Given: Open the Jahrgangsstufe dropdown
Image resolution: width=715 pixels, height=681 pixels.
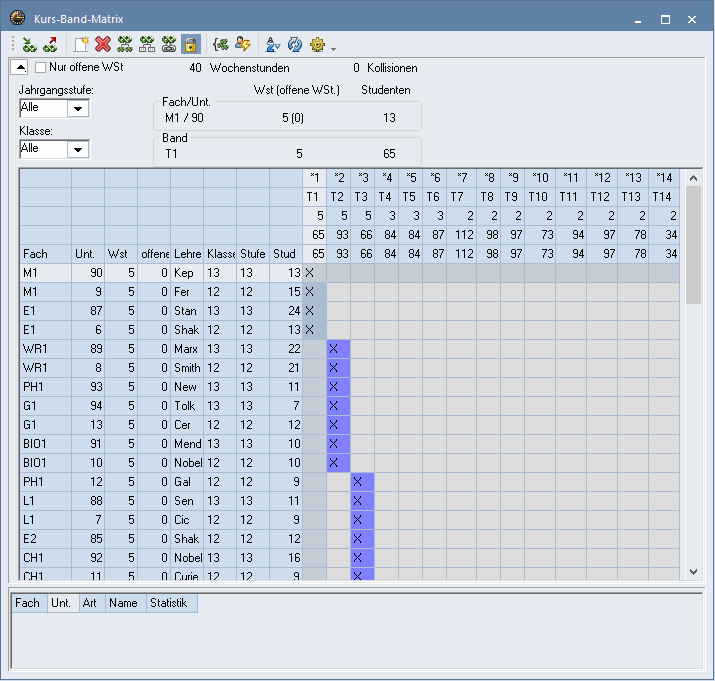Looking at the screenshot, I should point(78,109).
